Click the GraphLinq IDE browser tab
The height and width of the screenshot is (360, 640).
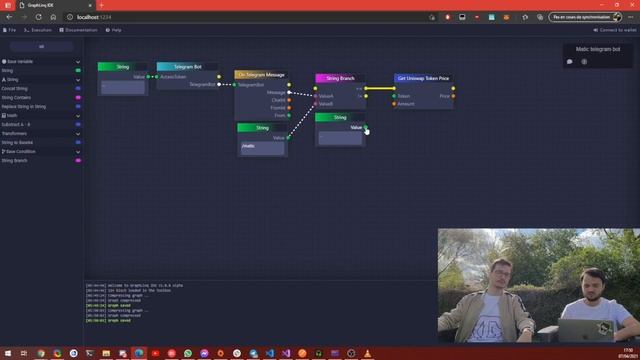pyautogui.click(x=55, y=5)
